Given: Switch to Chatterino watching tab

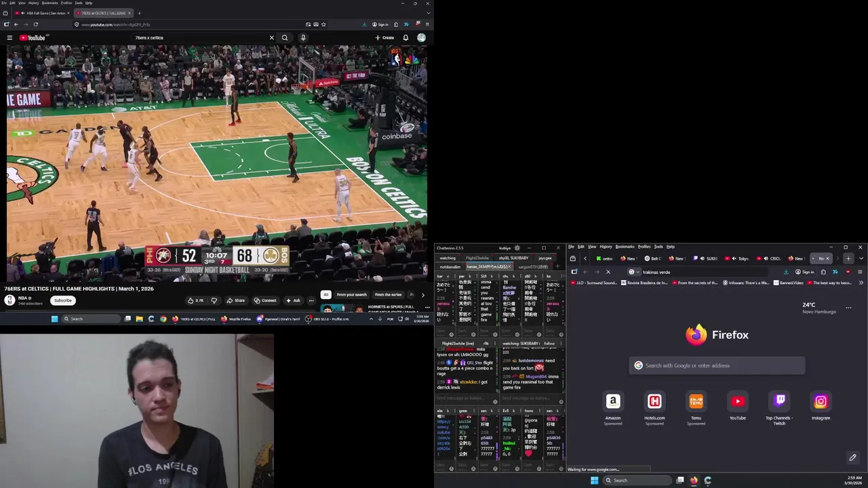Looking at the screenshot, I should point(448,258).
